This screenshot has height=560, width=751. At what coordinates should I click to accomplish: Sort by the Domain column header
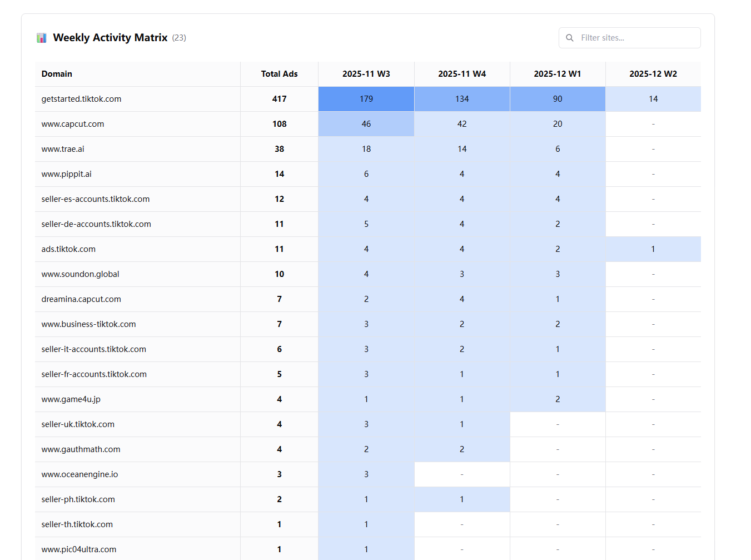pos(57,74)
